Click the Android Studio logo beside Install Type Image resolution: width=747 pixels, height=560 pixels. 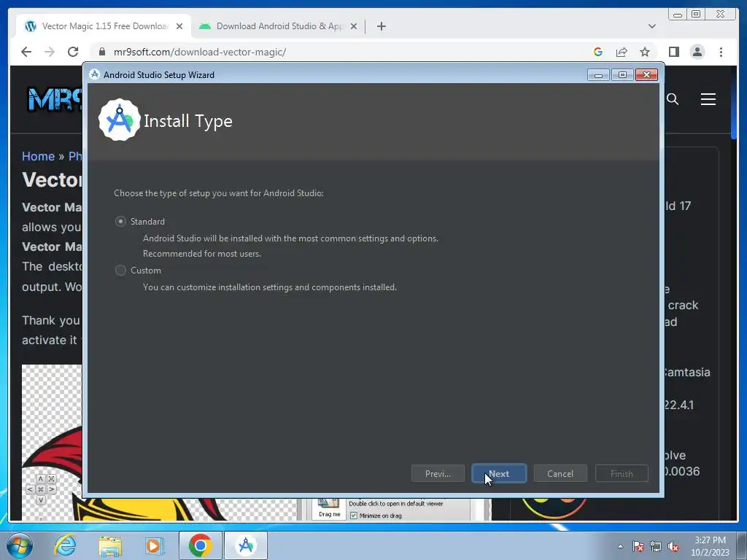click(x=119, y=120)
